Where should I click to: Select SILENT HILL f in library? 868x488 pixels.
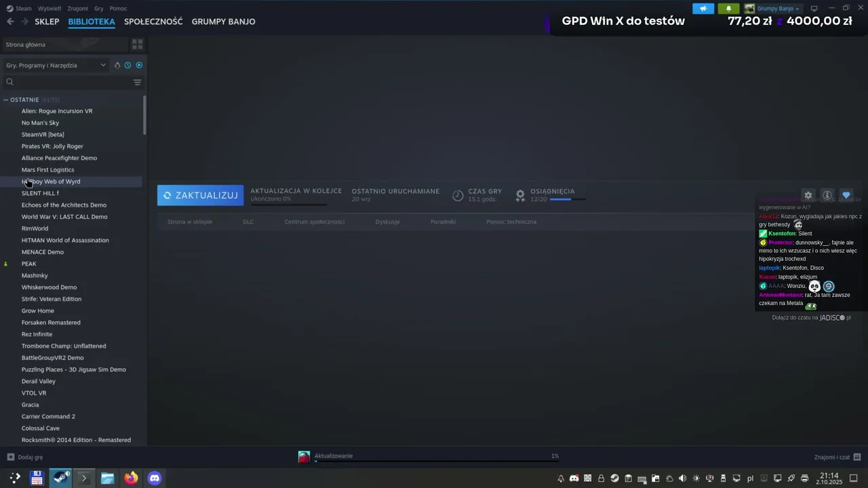tap(40, 193)
